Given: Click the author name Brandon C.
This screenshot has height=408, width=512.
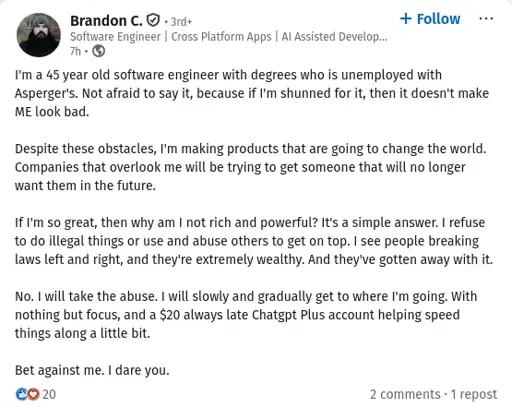Looking at the screenshot, I should point(106,21).
